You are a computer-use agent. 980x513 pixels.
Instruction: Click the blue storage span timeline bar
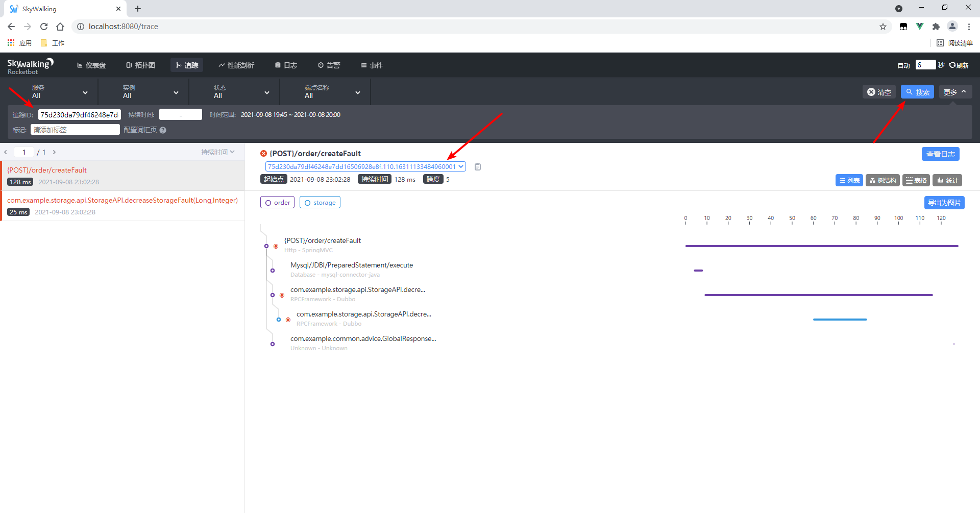point(840,320)
